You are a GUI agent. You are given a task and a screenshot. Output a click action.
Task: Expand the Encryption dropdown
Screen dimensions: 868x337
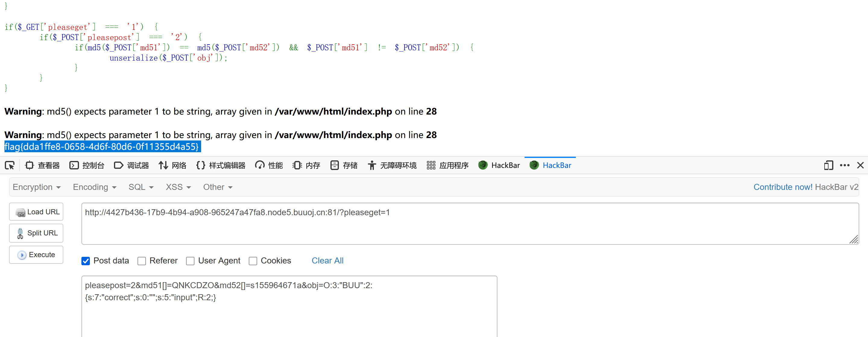coord(36,187)
